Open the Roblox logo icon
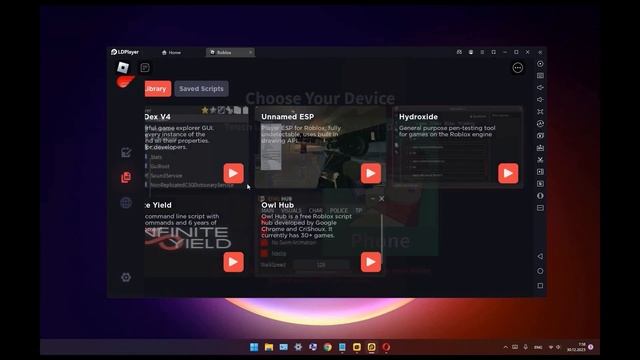The height and width of the screenshot is (360, 640). (x=123, y=67)
